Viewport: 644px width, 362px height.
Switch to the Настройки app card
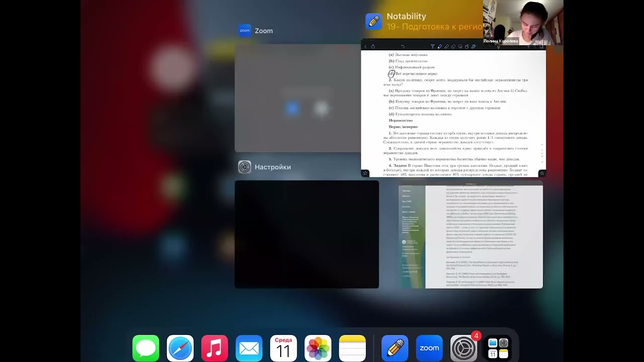306,234
